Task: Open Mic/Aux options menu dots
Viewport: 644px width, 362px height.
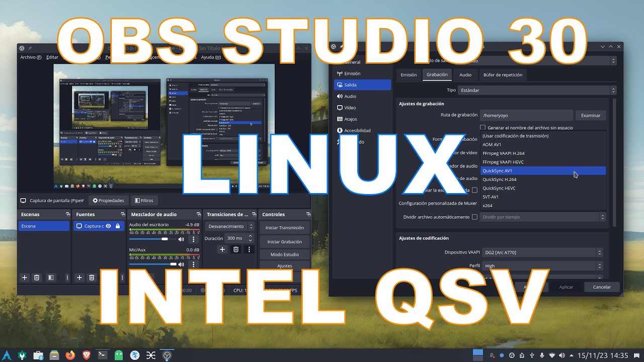Action: [194, 264]
